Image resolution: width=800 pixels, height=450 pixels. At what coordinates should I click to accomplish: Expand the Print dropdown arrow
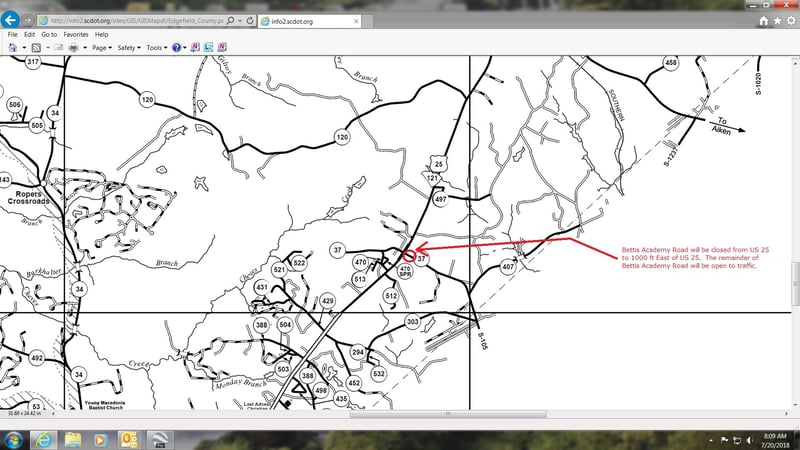click(85, 47)
